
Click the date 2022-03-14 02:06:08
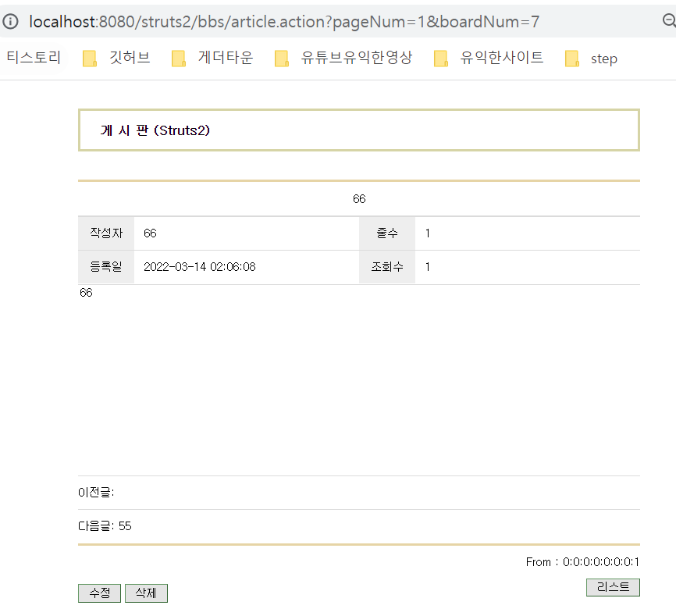(200, 267)
